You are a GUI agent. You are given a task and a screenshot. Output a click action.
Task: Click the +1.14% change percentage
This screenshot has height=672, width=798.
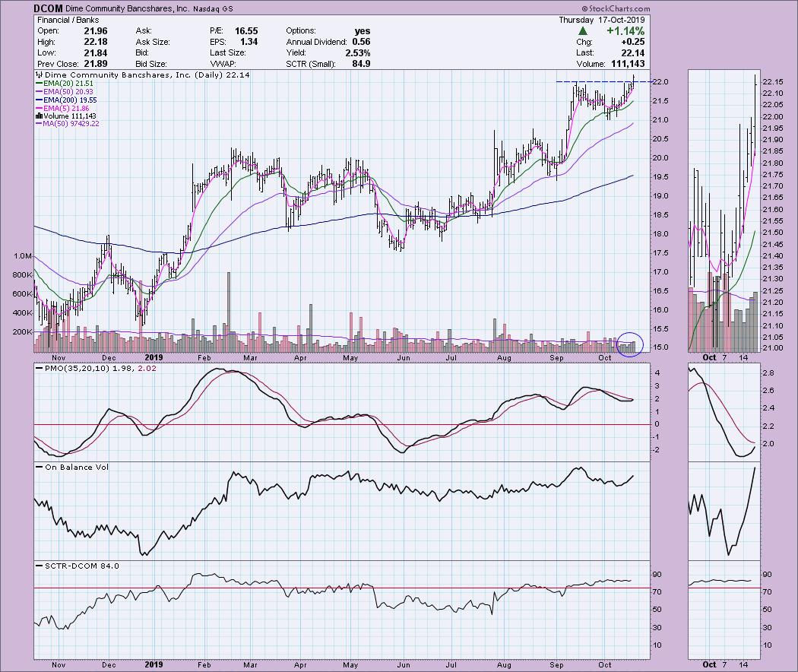pyautogui.click(x=625, y=31)
